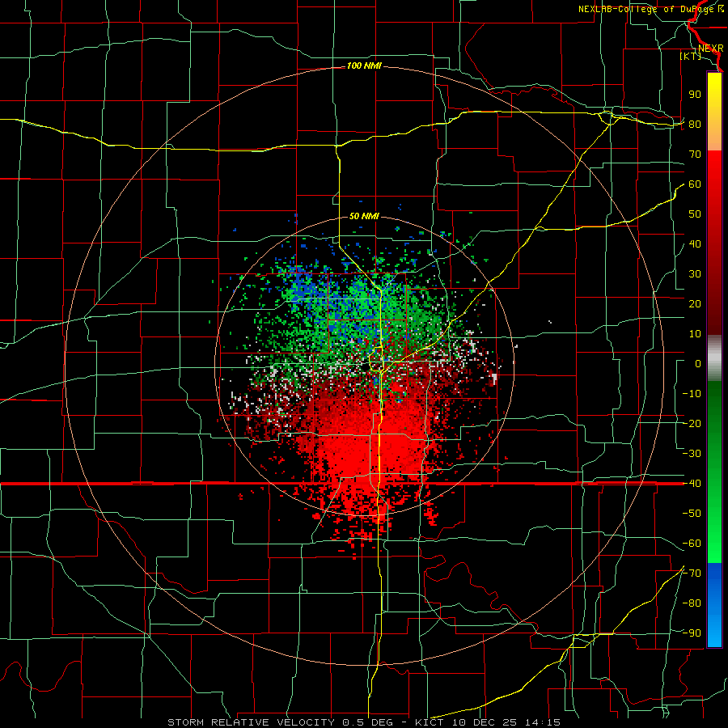Click the "KICT" station identifier
728x728 pixels.
[429, 722]
